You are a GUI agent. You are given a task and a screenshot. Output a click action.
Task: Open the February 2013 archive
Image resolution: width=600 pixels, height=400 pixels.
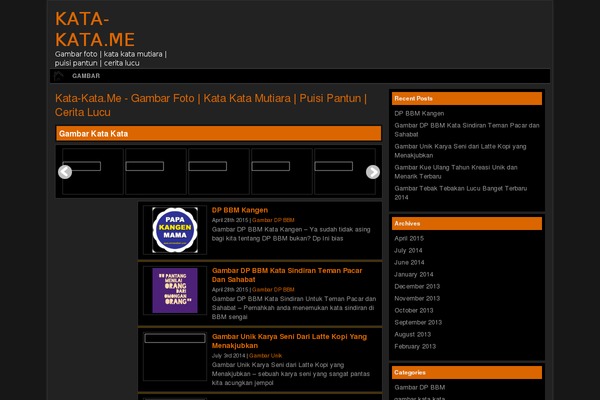pos(415,346)
